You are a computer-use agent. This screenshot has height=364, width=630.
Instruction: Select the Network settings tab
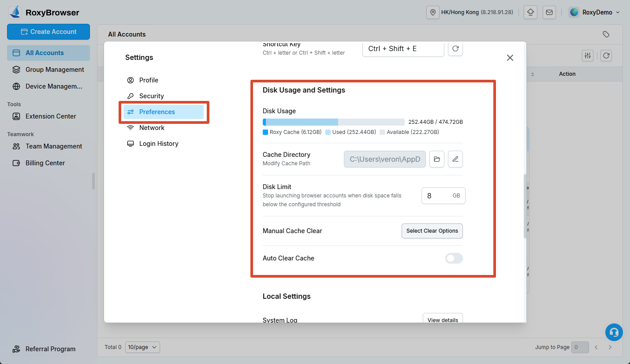tap(164, 128)
